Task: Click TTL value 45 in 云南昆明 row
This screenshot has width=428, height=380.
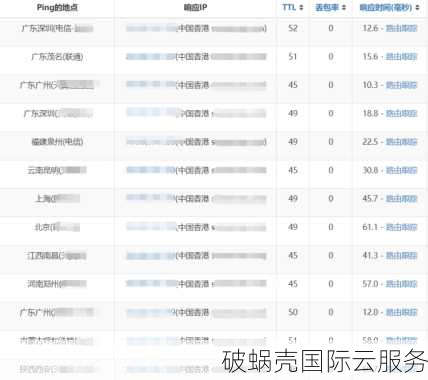Action: tap(293, 170)
